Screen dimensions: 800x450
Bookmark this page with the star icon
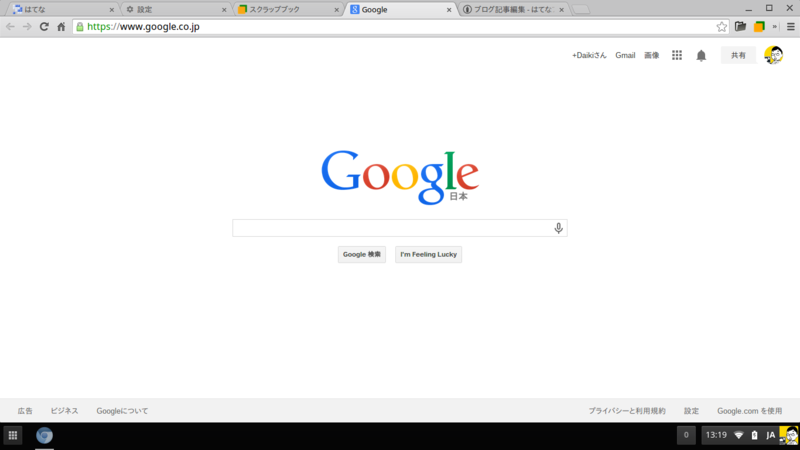pyautogui.click(x=721, y=27)
